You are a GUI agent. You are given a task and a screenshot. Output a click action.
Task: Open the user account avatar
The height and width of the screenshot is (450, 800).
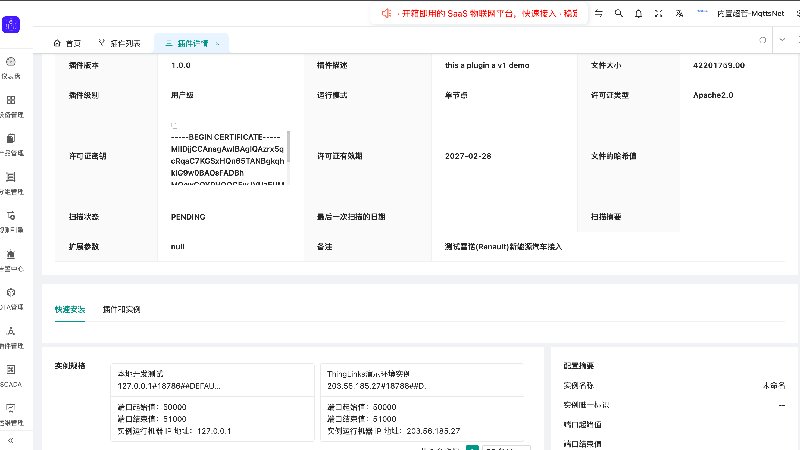tap(702, 12)
